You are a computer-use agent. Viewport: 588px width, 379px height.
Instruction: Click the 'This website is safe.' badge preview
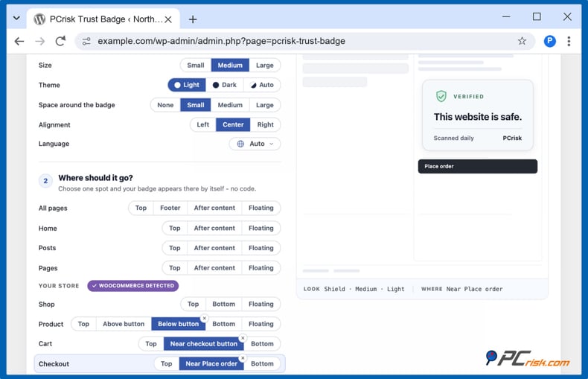[x=477, y=115]
